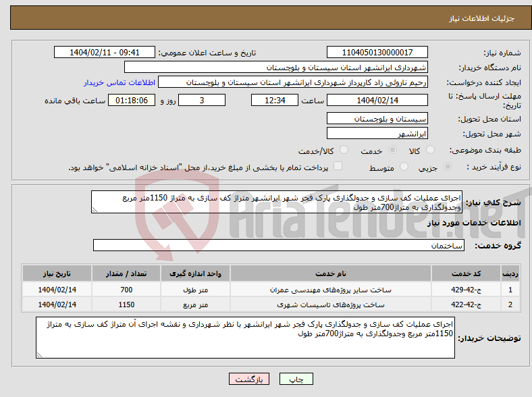This screenshot has width=532, height=397.
Task: Click the نام خدمت column header
Action: [330, 273]
